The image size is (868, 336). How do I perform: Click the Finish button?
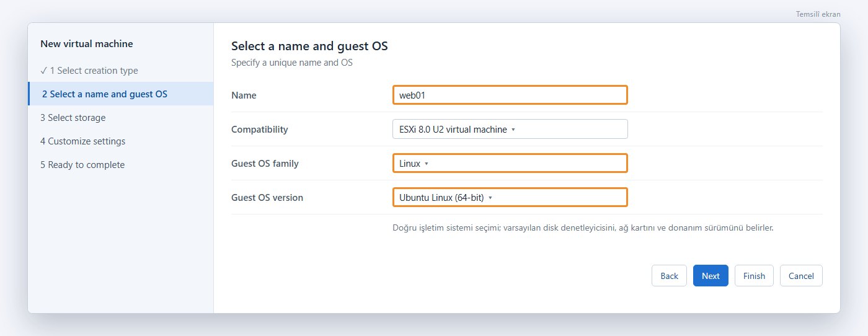754,276
